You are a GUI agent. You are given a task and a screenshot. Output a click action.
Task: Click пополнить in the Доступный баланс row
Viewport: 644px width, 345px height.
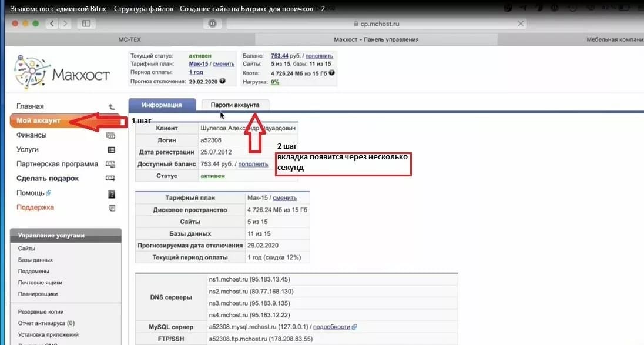(253, 164)
